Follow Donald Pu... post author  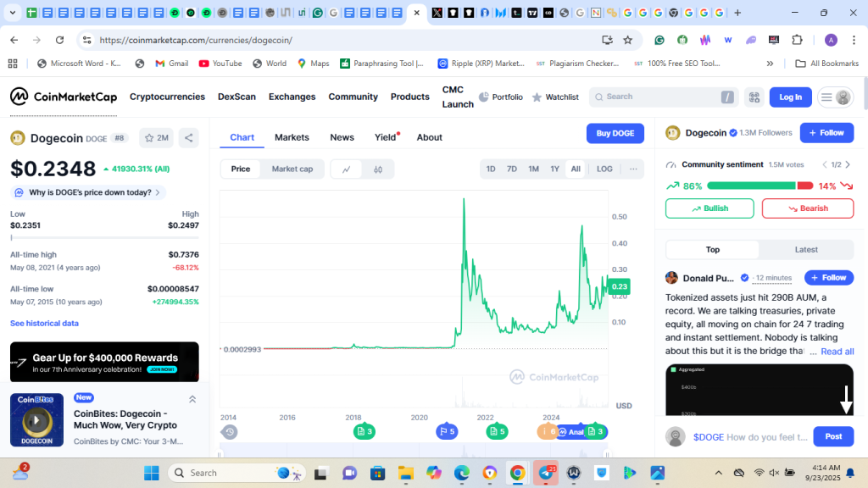(x=829, y=278)
